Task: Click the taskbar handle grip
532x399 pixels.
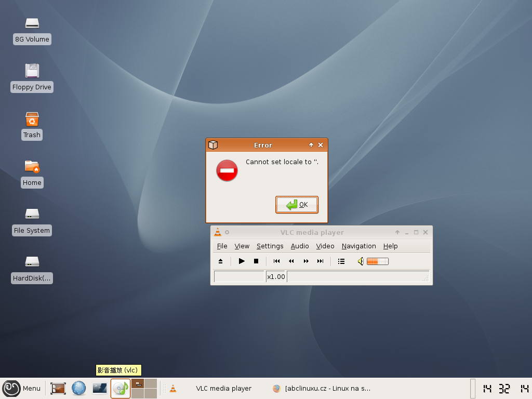Action: (x=165, y=389)
